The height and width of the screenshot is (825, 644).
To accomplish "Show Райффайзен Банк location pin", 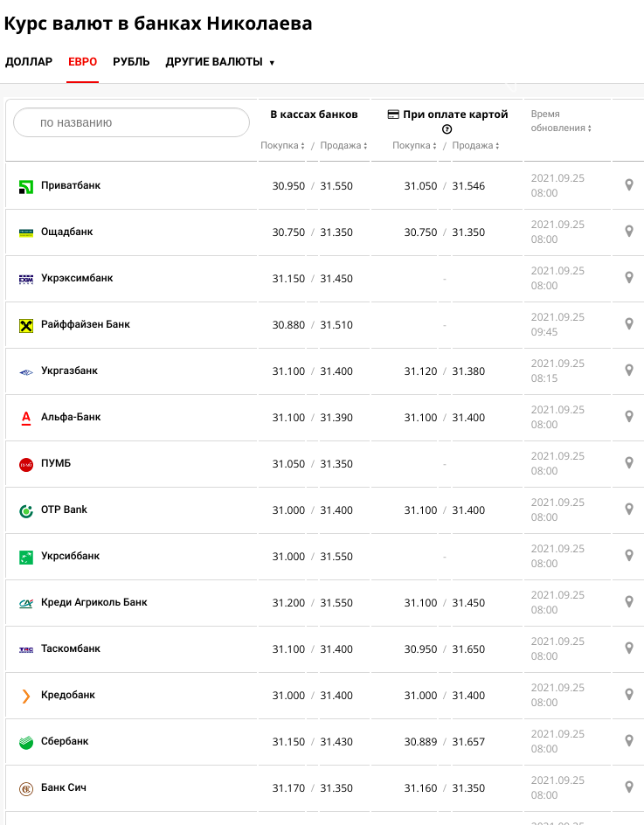I will [629, 323].
